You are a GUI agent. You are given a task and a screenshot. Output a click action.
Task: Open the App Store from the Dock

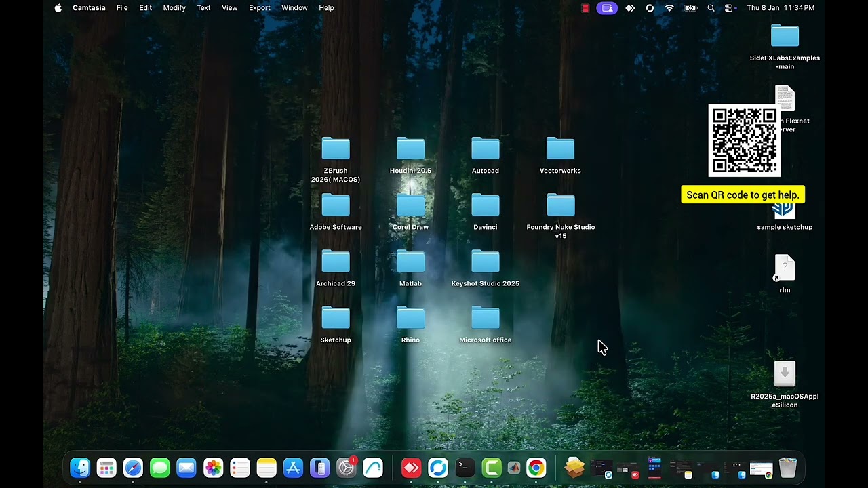tap(293, 468)
